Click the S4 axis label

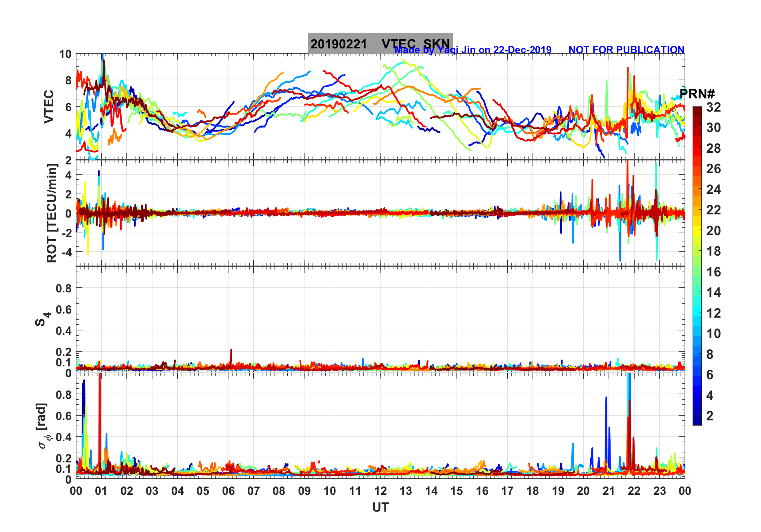click(42, 320)
